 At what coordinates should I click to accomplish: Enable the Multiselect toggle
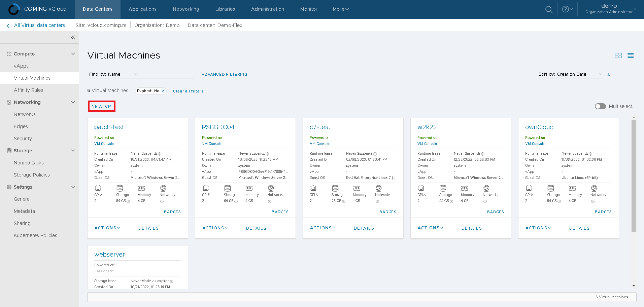click(600, 106)
